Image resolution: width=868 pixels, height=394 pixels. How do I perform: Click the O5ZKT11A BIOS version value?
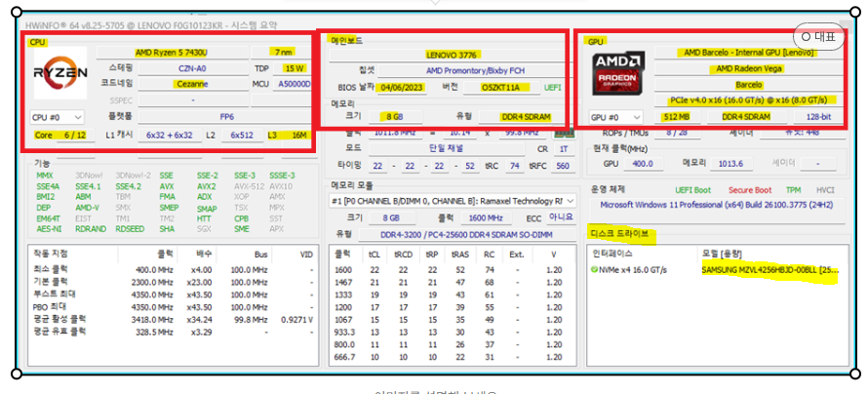[x=502, y=88]
